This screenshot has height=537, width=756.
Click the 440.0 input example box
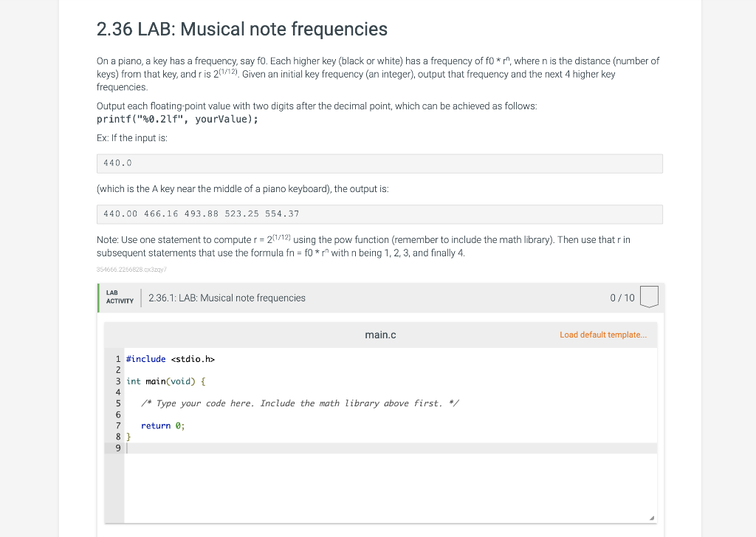click(x=379, y=163)
